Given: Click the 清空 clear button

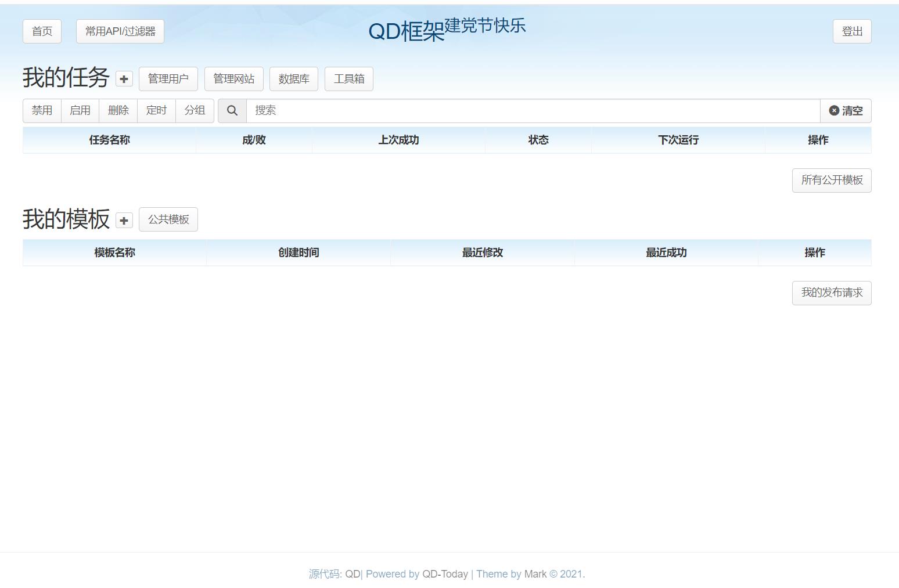Looking at the screenshot, I should pyautogui.click(x=846, y=110).
